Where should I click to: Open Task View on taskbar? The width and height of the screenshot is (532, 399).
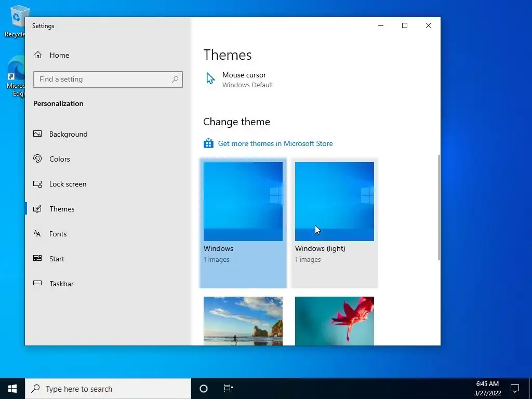[229, 389]
